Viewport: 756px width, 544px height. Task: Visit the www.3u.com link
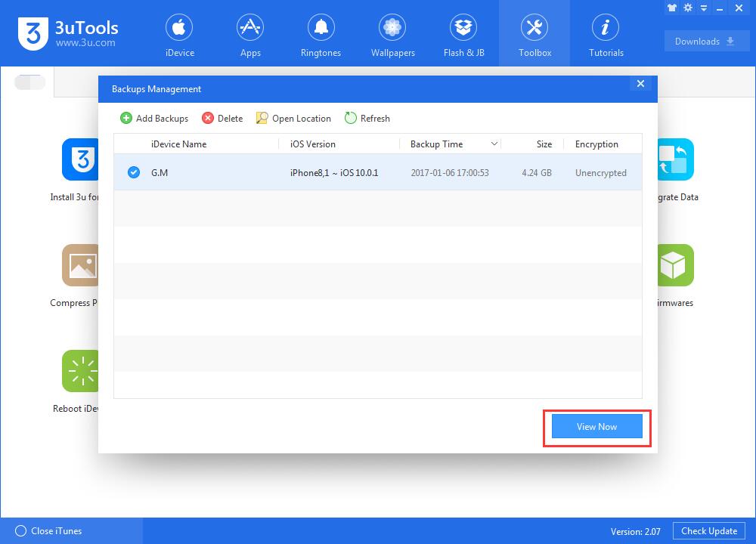(85, 43)
